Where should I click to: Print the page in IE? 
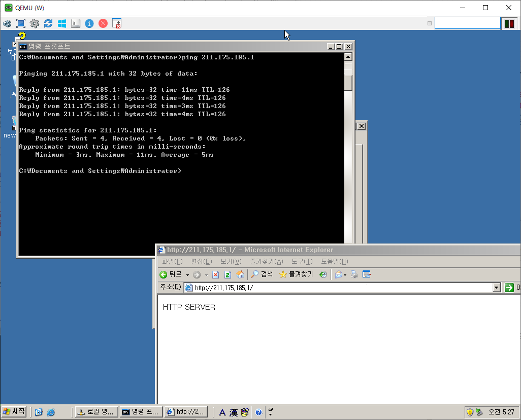(x=354, y=274)
